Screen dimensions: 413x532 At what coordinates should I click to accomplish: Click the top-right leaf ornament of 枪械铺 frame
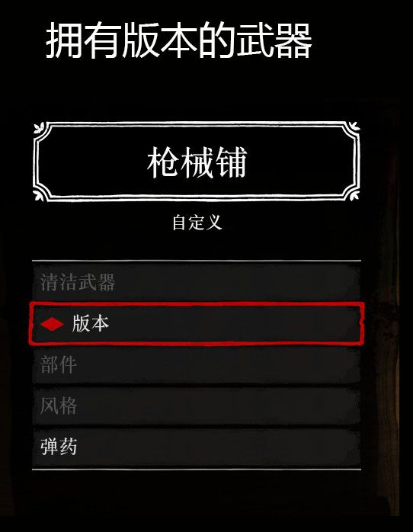(354, 127)
